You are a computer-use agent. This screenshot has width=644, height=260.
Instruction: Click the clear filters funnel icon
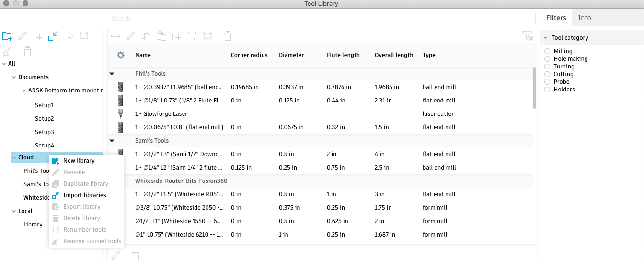527,36
